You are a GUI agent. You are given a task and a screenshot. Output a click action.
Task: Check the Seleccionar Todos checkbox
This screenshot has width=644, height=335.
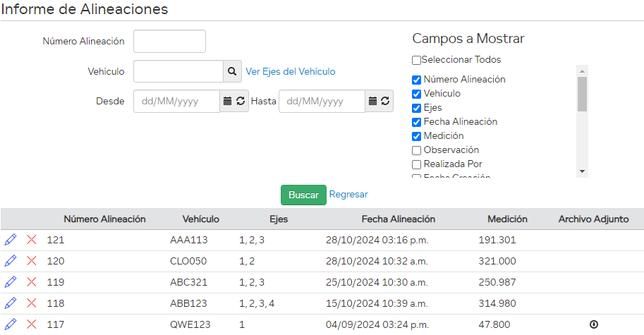coord(416,60)
